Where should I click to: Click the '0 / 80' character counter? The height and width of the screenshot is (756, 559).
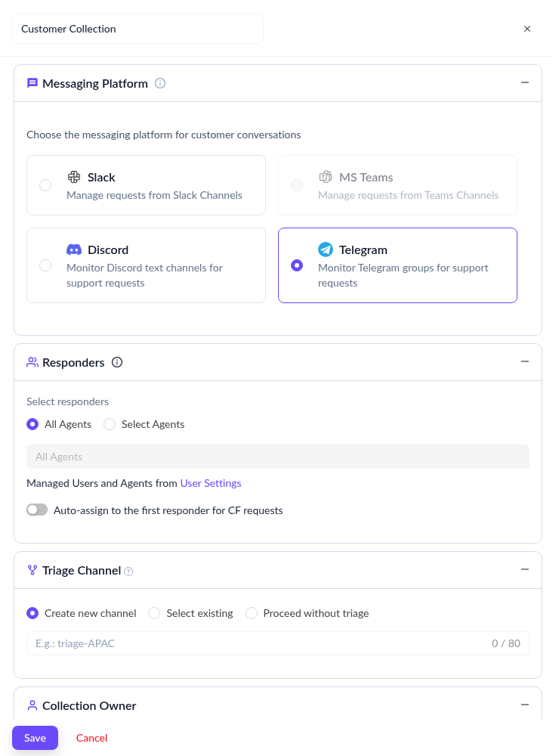506,643
